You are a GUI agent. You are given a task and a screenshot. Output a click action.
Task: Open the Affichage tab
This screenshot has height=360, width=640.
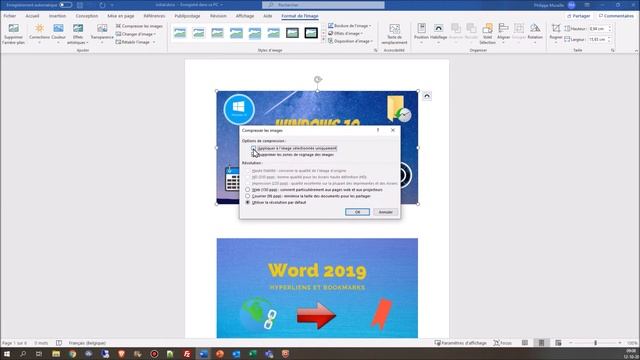click(x=245, y=16)
